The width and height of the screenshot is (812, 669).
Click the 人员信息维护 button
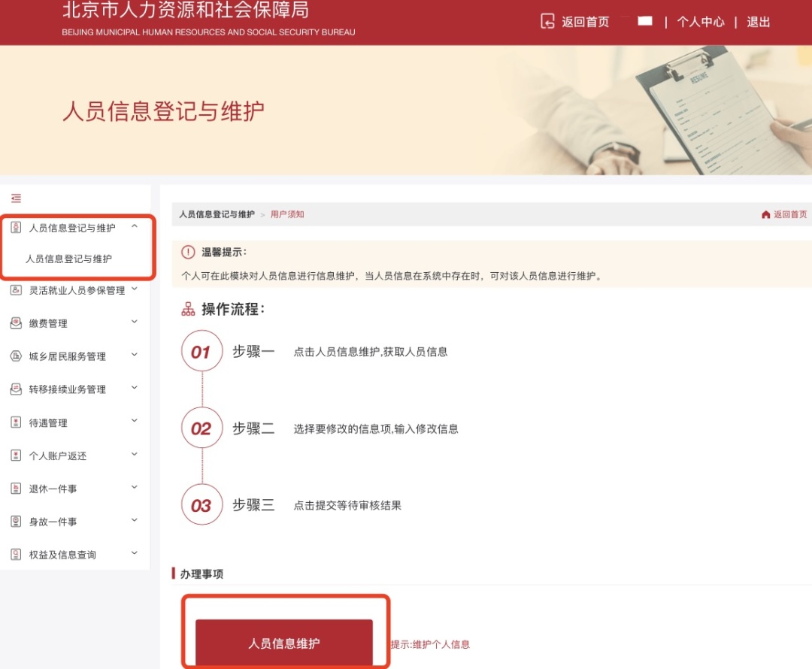(x=284, y=643)
